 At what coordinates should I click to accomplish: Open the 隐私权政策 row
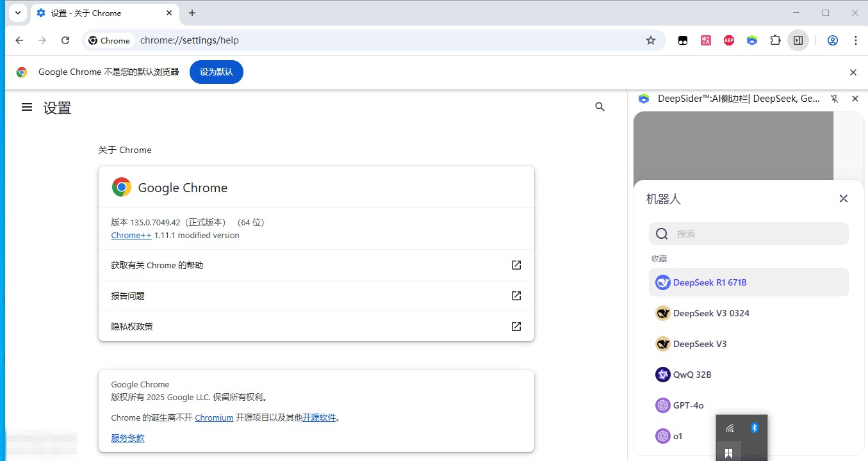pos(316,327)
